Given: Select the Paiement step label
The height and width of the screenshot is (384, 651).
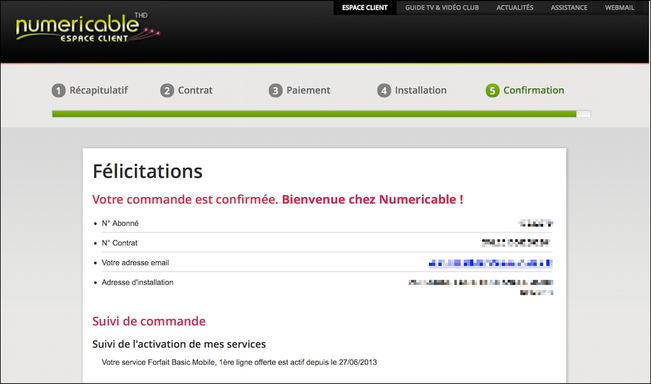Looking at the screenshot, I should click(308, 90).
